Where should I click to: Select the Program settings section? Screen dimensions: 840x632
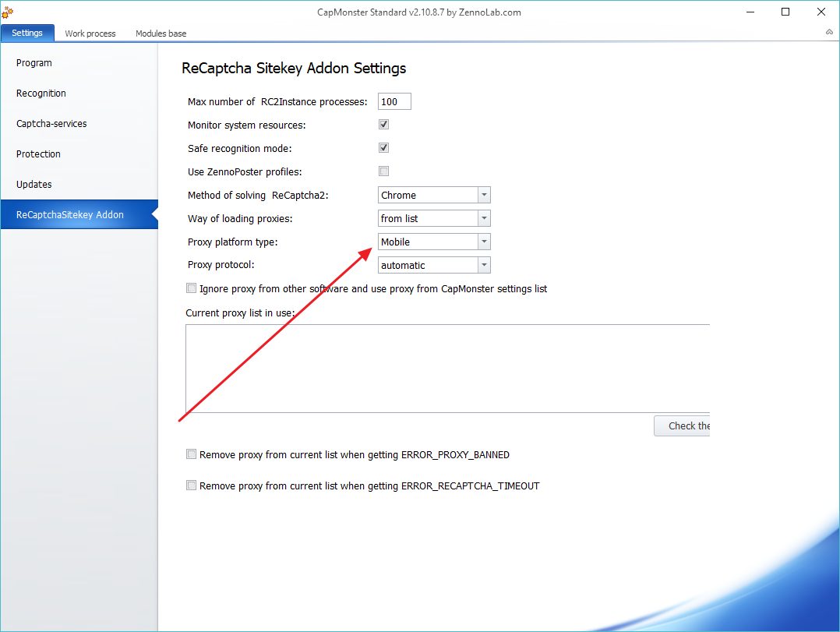pos(79,62)
